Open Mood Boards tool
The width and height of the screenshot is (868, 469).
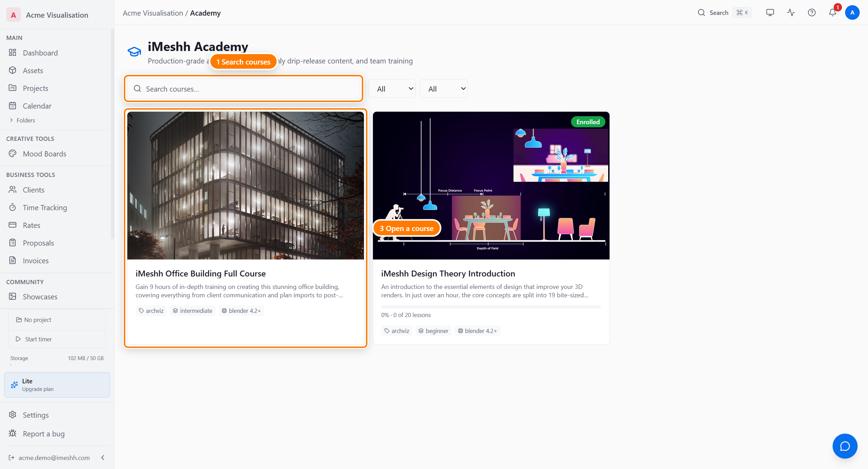point(44,154)
